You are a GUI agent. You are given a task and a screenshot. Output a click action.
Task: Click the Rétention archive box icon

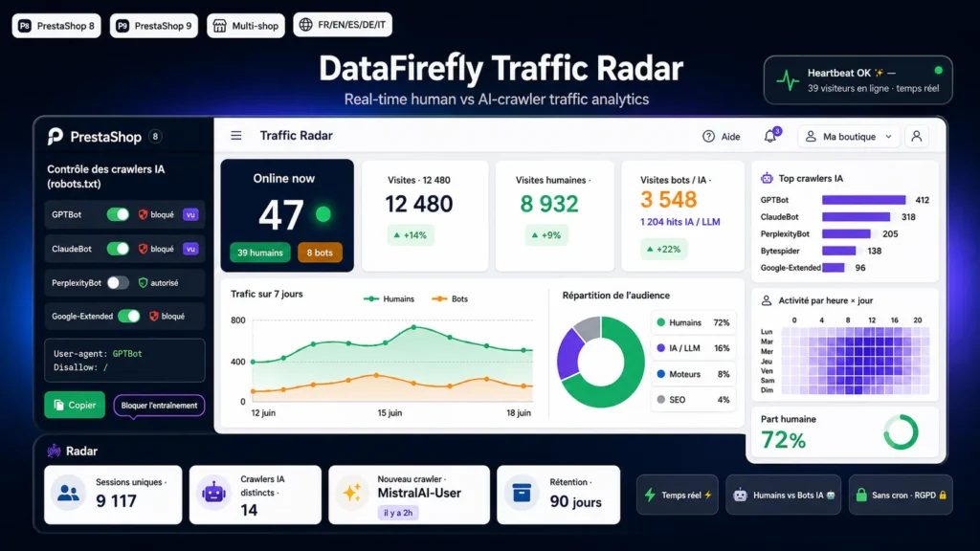522,494
